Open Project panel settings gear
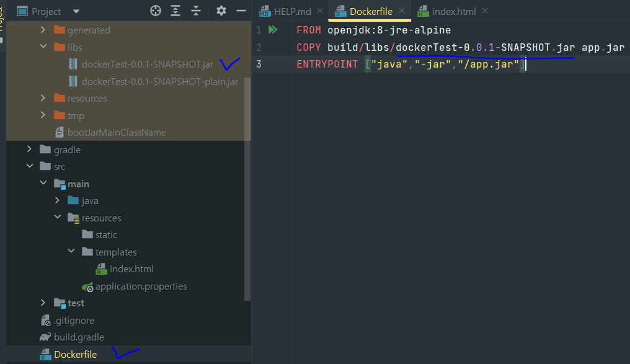The height and width of the screenshot is (364, 630). point(221,11)
